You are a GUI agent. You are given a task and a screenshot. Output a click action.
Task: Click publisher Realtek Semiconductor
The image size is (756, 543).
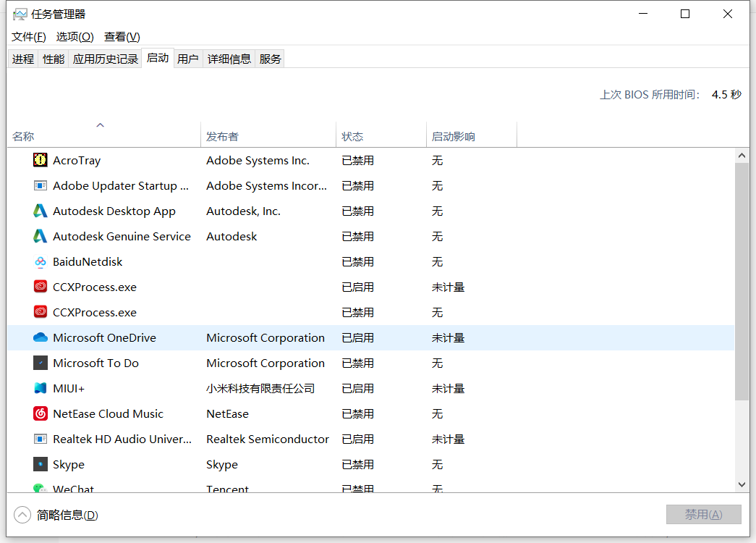click(x=268, y=439)
